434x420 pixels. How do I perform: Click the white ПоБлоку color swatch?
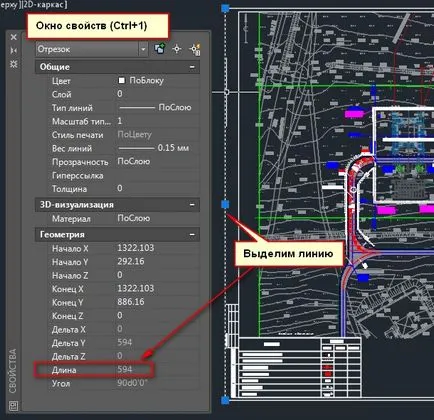(122, 80)
